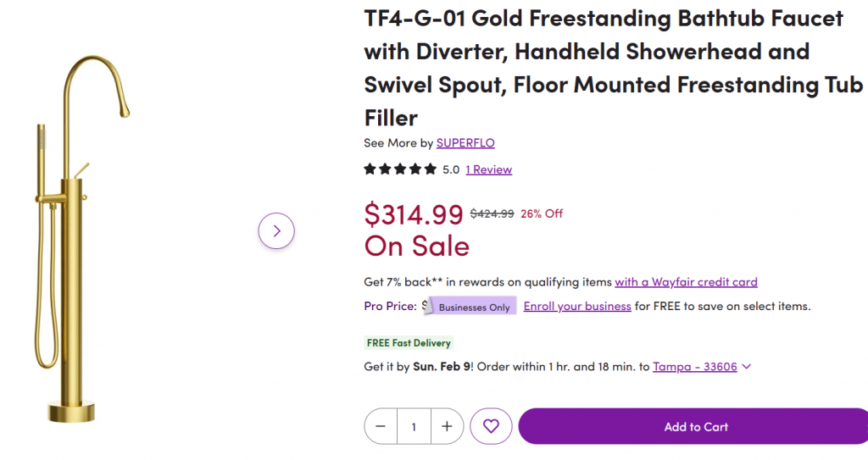Click the Businesses Only badge
868x460 pixels.
[474, 307]
